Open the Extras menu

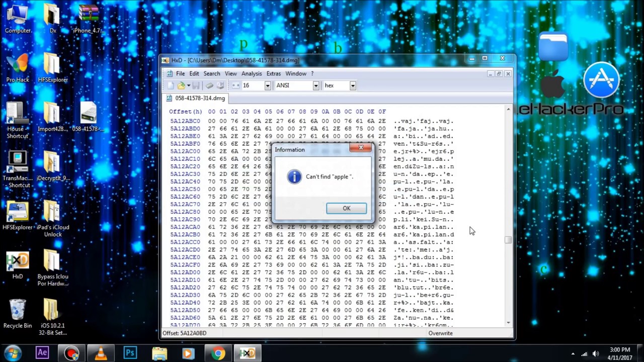pos(274,73)
